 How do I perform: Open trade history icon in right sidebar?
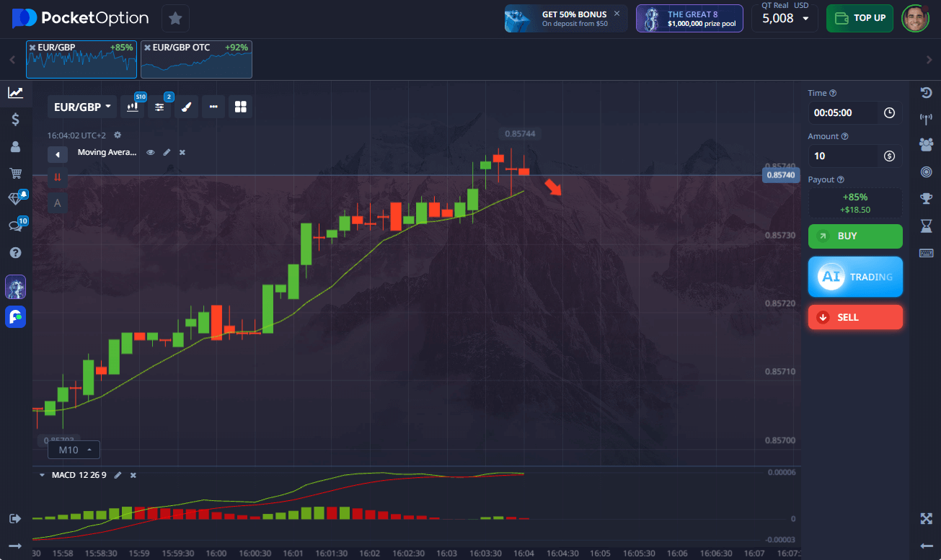click(926, 92)
